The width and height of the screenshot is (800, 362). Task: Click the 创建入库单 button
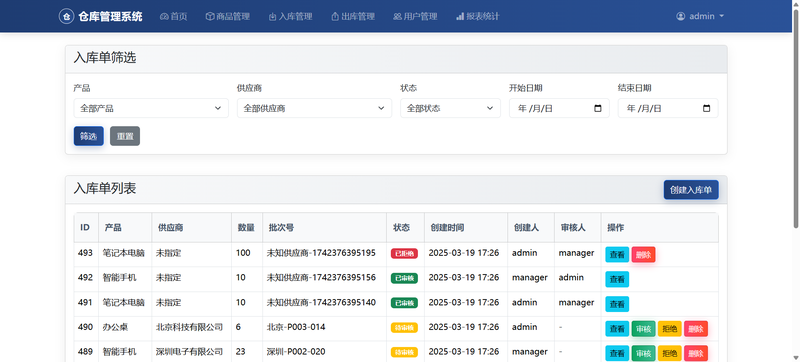tap(691, 190)
